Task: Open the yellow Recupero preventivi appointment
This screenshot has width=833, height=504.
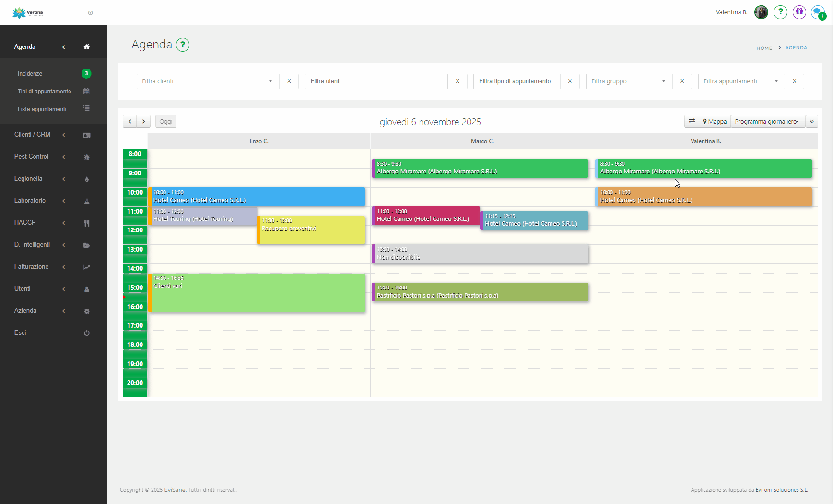Action: [312, 233]
